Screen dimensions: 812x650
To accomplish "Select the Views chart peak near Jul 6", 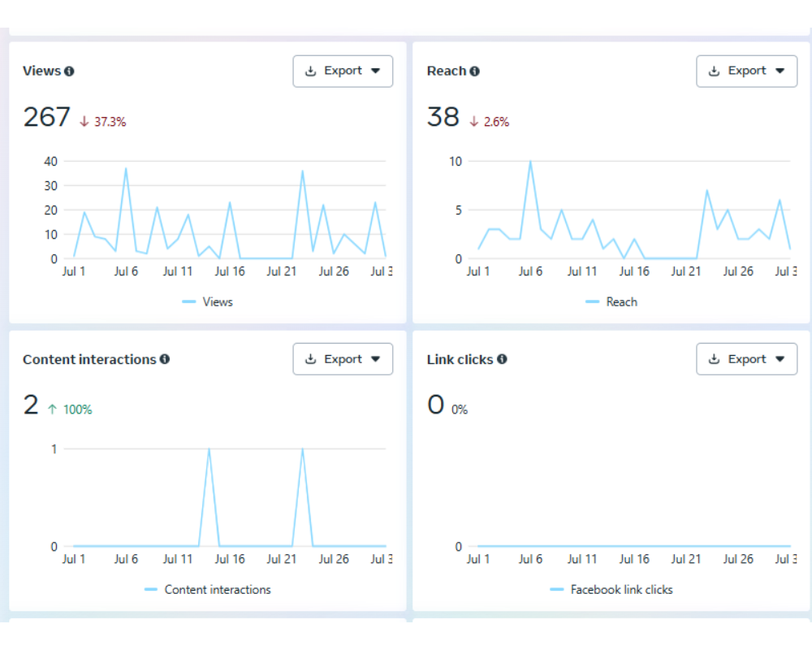I will tap(126, 168).
